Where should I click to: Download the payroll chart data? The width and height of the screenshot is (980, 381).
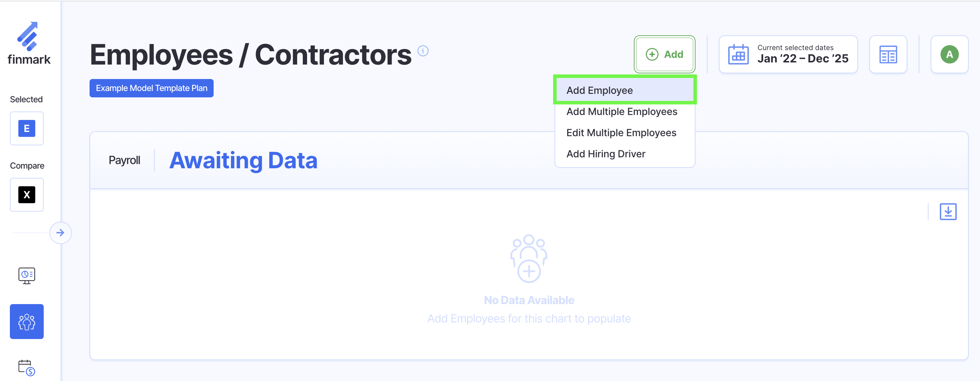coord(948,212)
